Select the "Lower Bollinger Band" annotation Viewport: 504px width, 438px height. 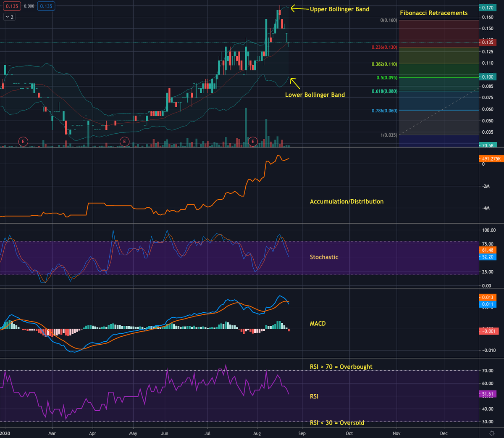(x=315, y=95)
